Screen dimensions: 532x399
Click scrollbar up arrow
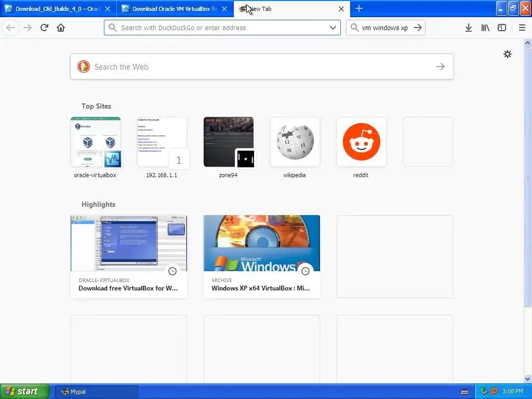click(528, 43)
